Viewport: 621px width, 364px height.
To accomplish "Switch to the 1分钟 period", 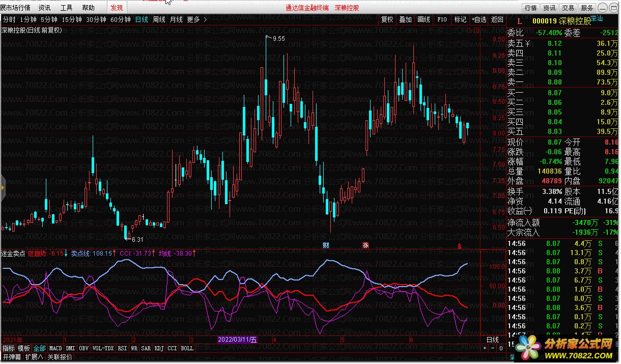I will click(29, 19).
